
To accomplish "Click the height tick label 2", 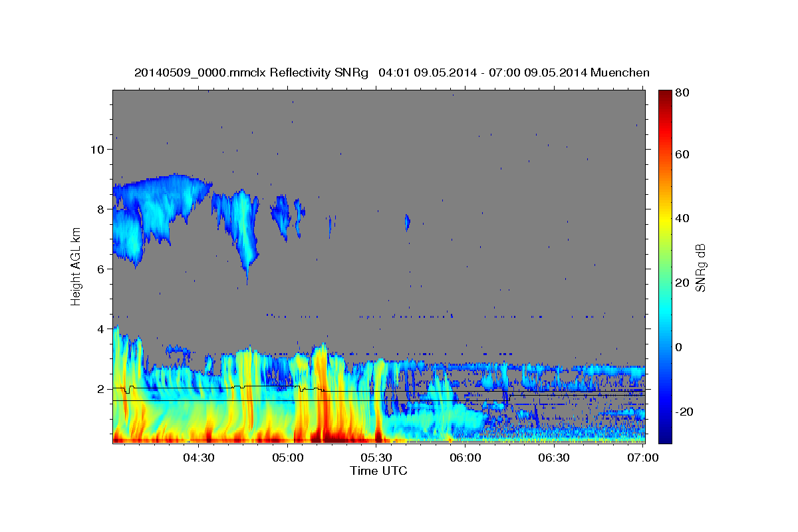I will pos(100,389).
